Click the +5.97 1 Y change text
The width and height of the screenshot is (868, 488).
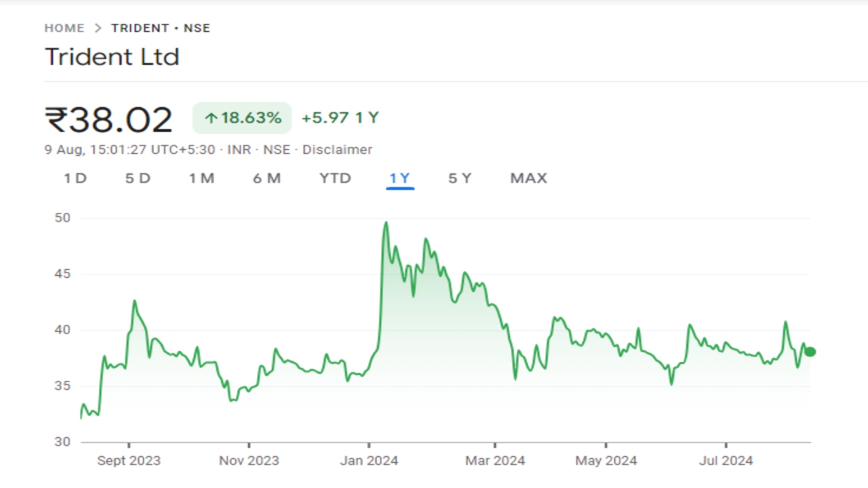click(340, 118)
